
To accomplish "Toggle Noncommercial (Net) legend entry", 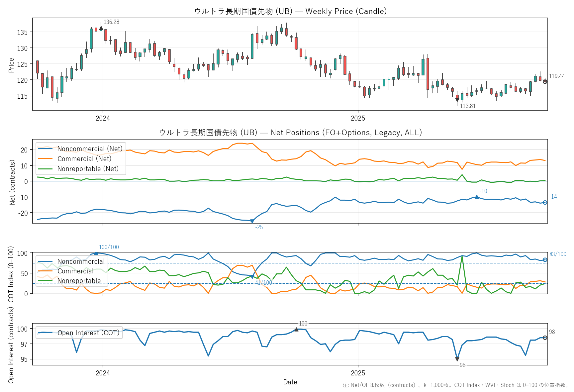I will point(90,149).
